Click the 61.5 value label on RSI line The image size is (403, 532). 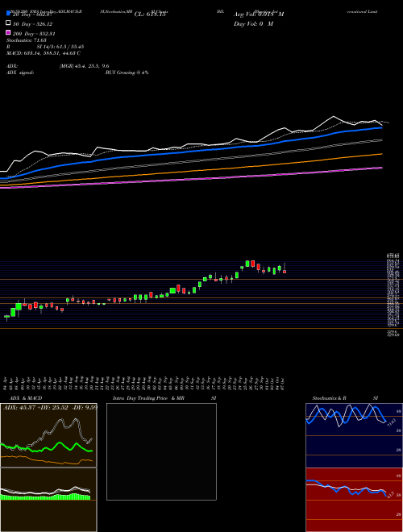coord(390,493)
